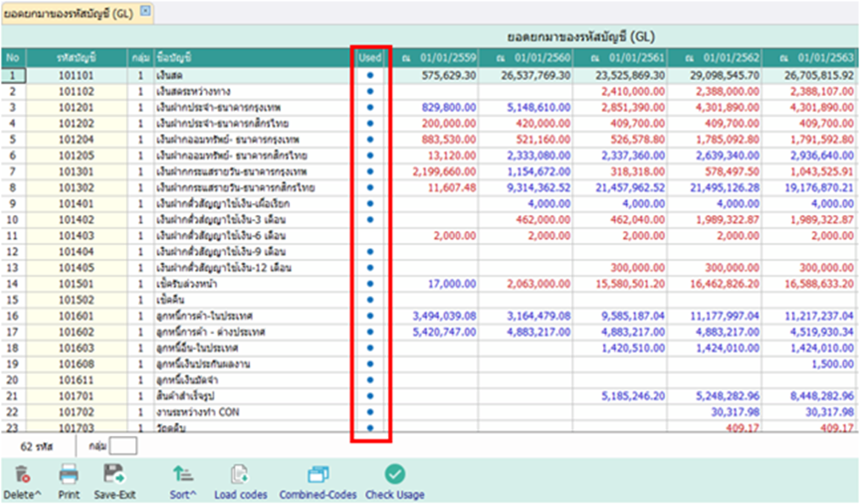Click the amount 1,500.00

point(833,365)
